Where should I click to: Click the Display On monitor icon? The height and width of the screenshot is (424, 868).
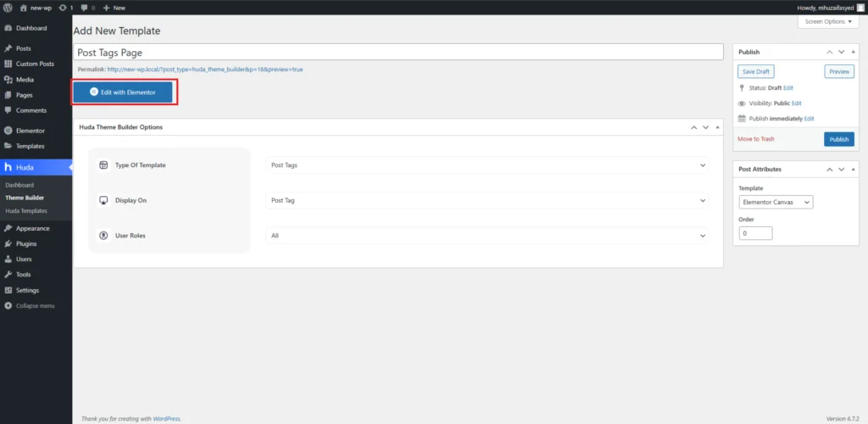coord(103,200)
